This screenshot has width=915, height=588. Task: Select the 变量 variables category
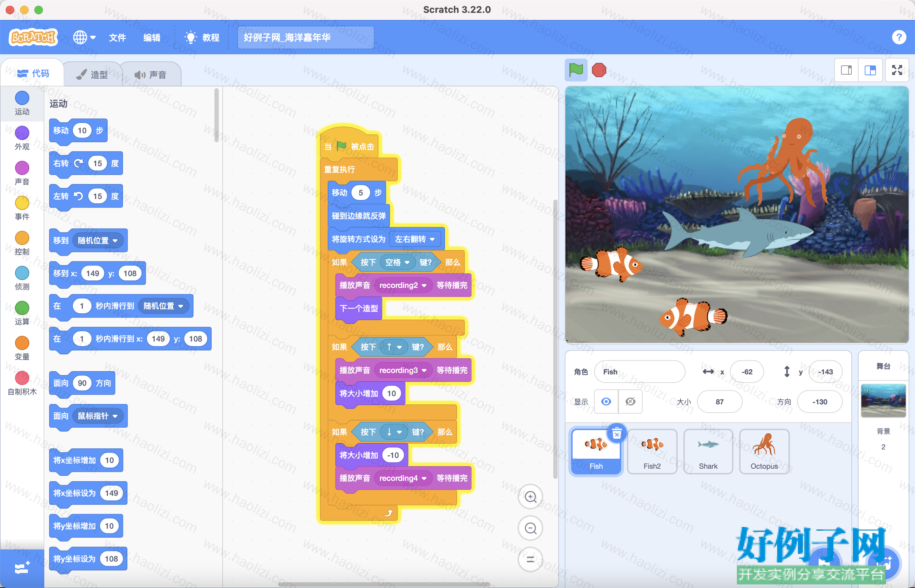(x=22, y=349)
